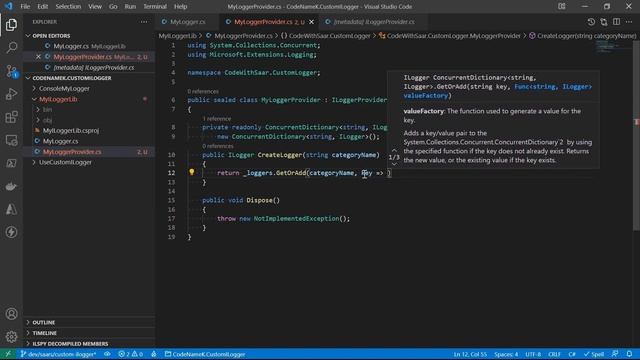Click the remote window indicator in status bar
Viewport: 640px width, 360px height.
pos(8,354)
